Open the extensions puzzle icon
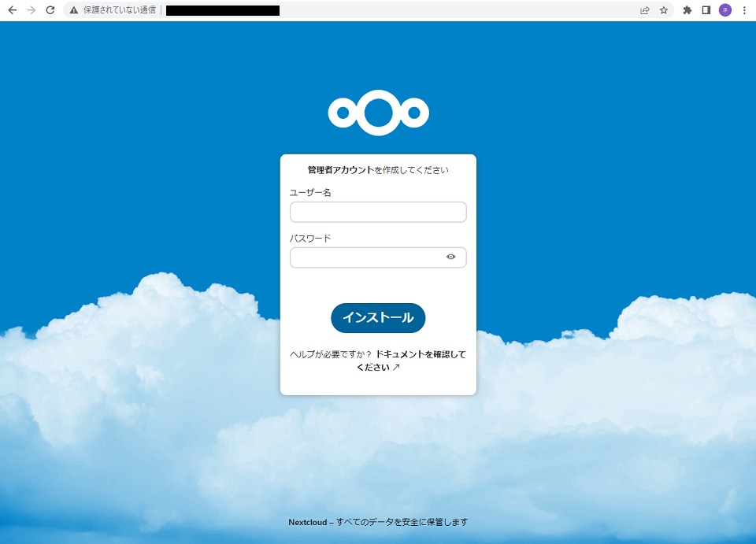Viewport: 756px width, 544px height. click(x=687, y=10)
